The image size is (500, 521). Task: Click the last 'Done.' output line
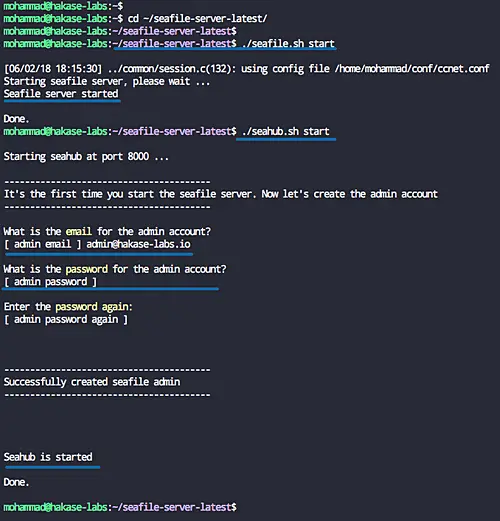tap(16, 482)
